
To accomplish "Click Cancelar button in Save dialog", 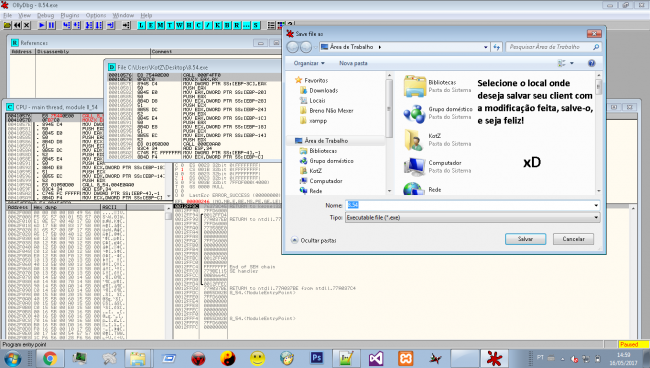I will point(573,239).
